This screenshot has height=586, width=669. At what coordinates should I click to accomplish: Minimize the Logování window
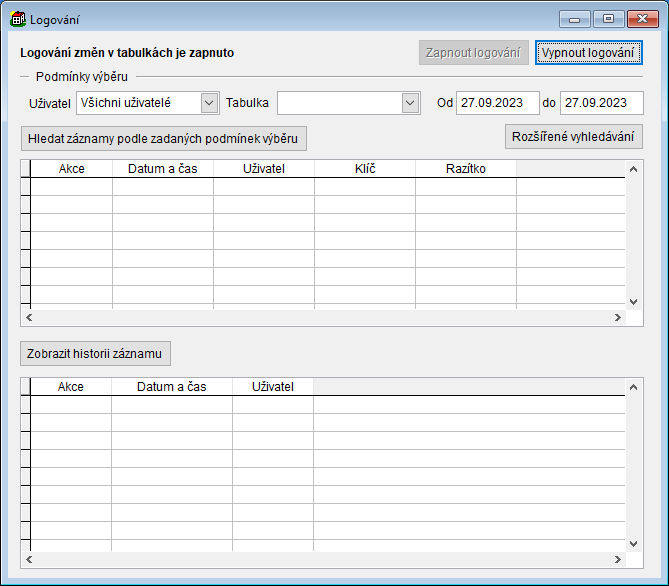tap(575, 19)
